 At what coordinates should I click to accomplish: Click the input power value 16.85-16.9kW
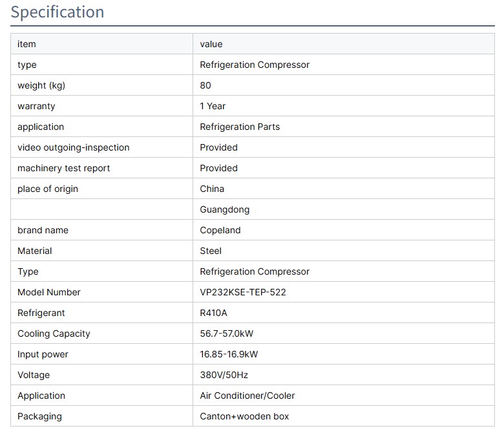[x=229, y=354]
